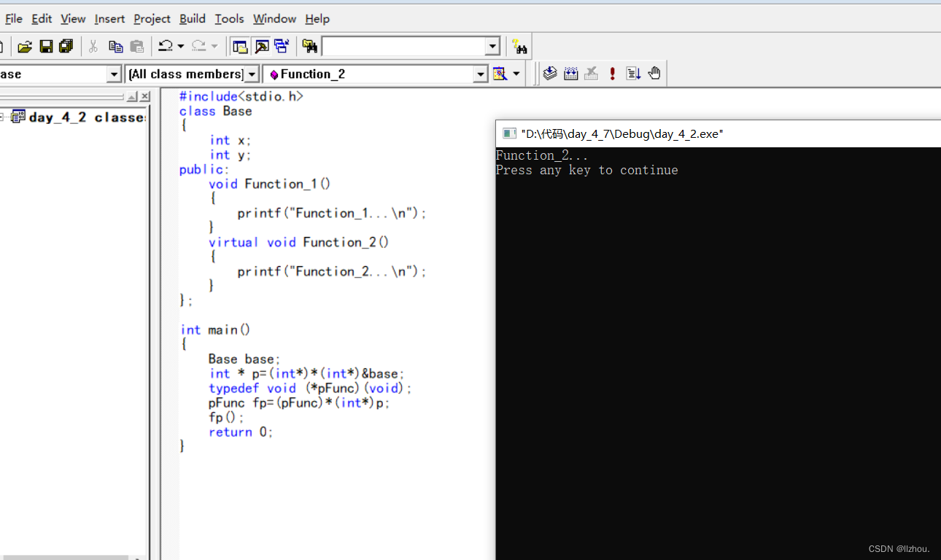
Task: Select day_4_2 classes tree item
Action: click(87, 117)
